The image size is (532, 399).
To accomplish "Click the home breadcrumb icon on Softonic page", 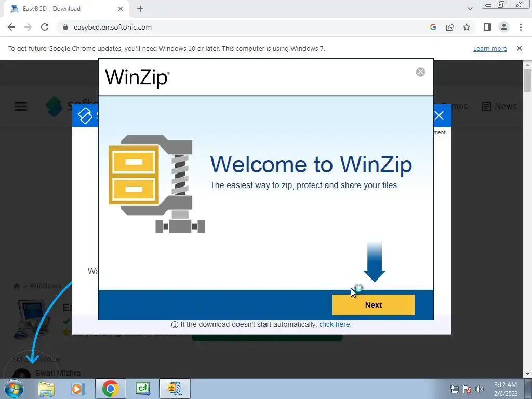I will (16, 286).
